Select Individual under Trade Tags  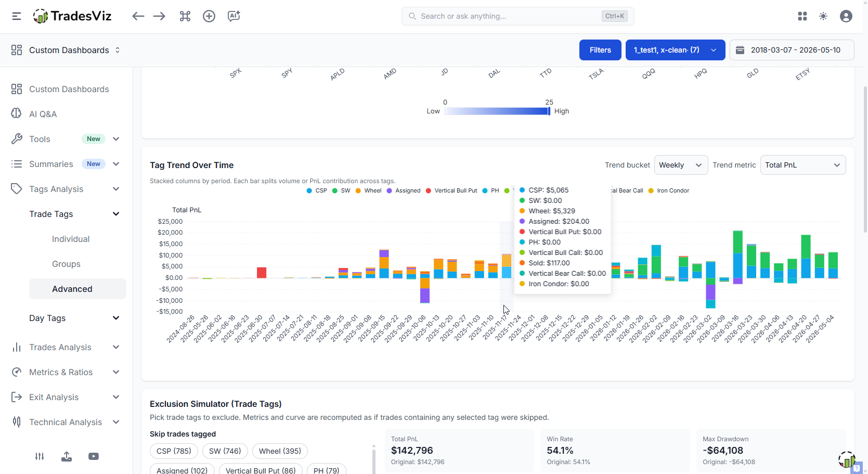[x=71, y=239]
